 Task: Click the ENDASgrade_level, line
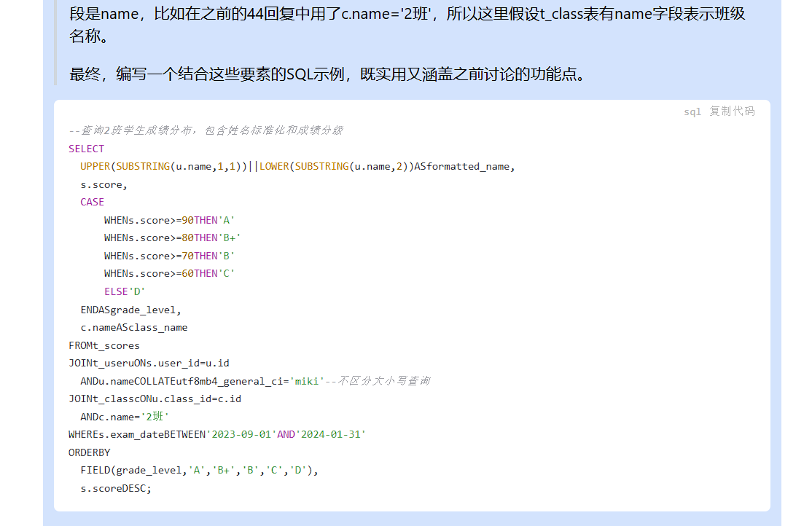point(130,310)
